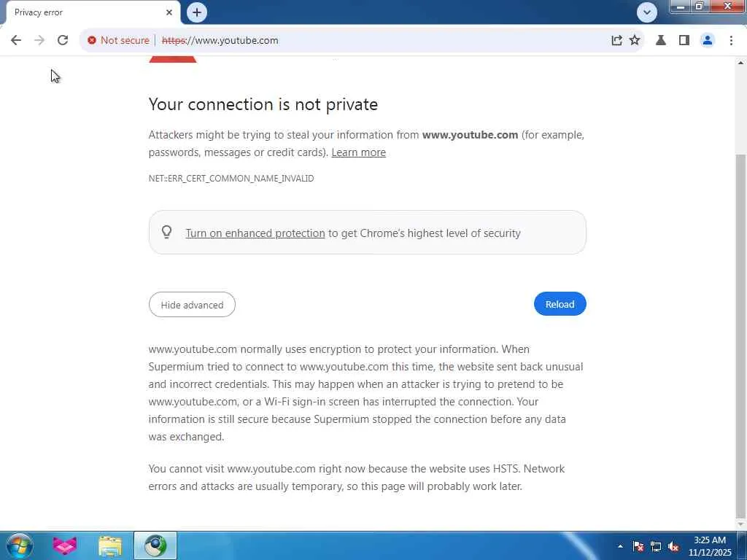The width and height of the screenshot is (747, 560).
Task: Select the Privacy error tab
Action: point(88,12)
